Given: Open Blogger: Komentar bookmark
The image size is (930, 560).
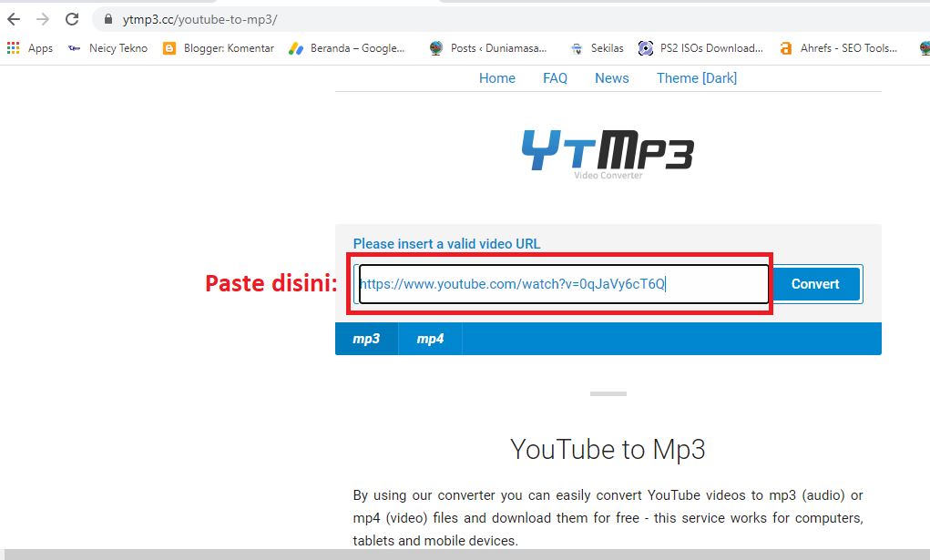Looking at the screenshot, I should pyautogui.click(x=229, y=48).
